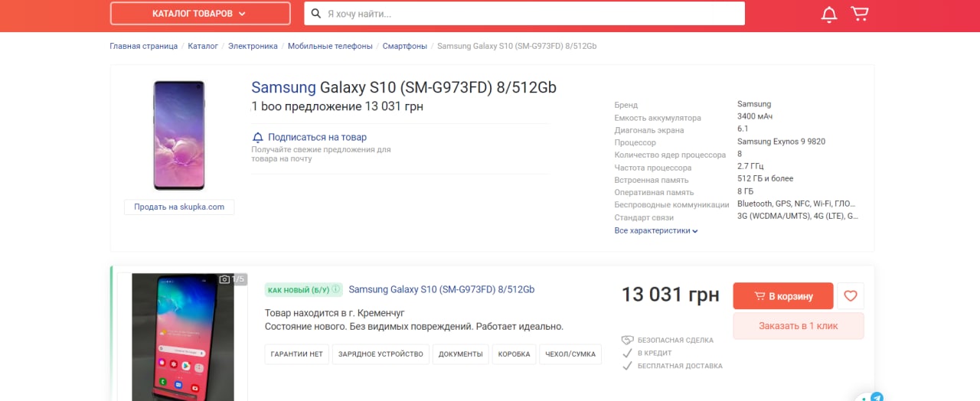980x401 pixels.
Task: Open the notifications bell icon
Action: click(828, 14)
